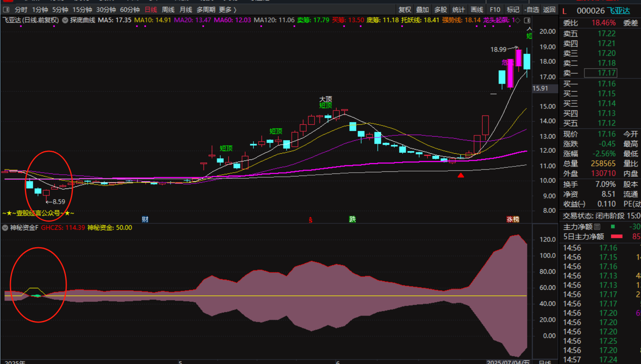Click the 涨榜 marker icon

click(513, 219)
